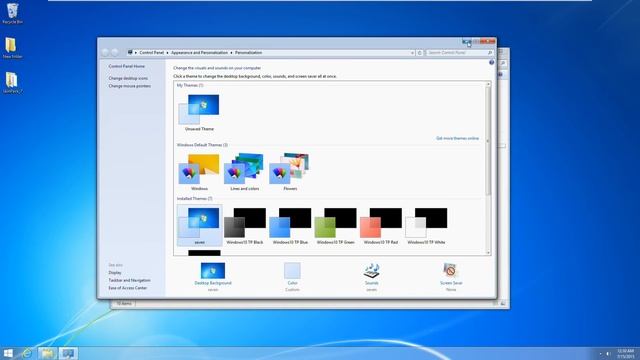Open Ease of Access Center link

point(128,288)
